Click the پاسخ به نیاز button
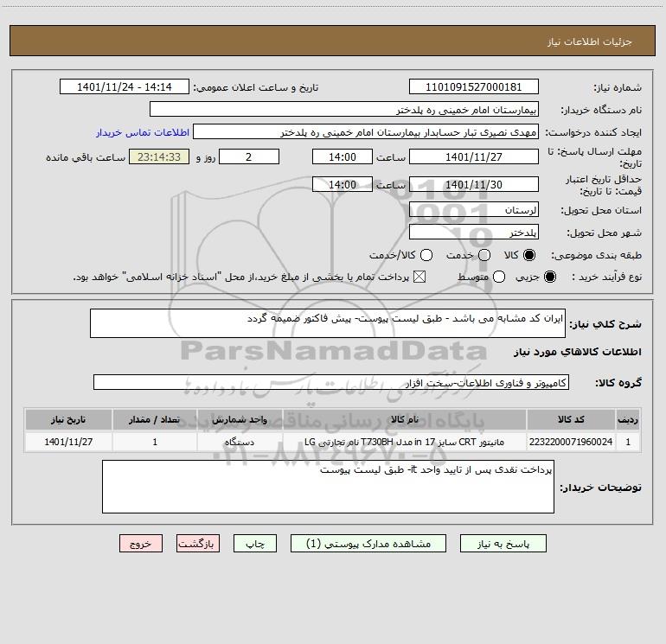 pos(503,544)
